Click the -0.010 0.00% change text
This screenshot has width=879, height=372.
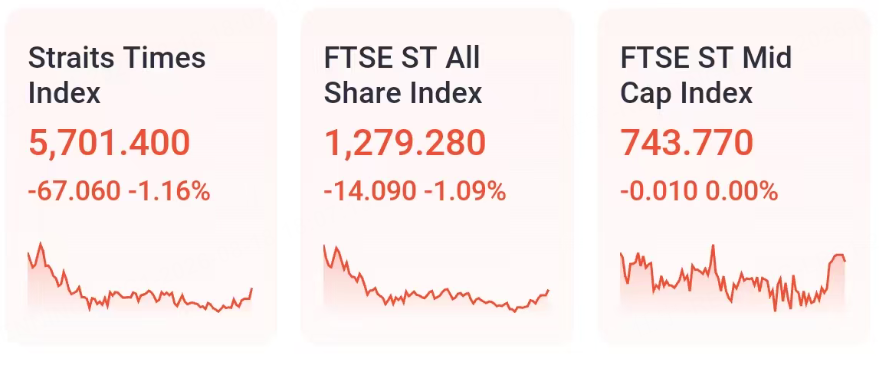tap(698, 192)
